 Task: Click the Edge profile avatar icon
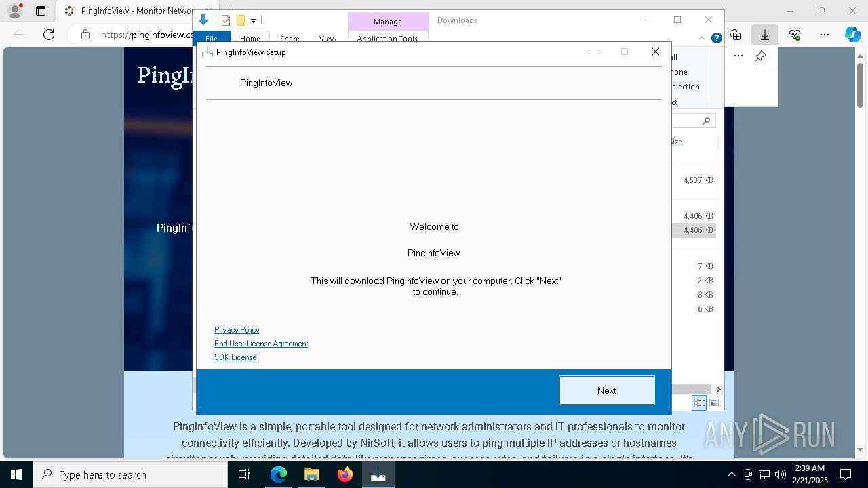tap(14, 11)
